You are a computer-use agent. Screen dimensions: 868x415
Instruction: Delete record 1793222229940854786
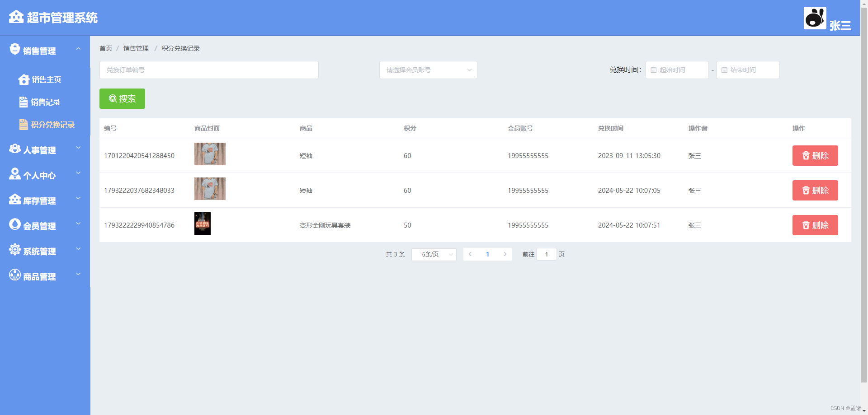tap(815, 225)
